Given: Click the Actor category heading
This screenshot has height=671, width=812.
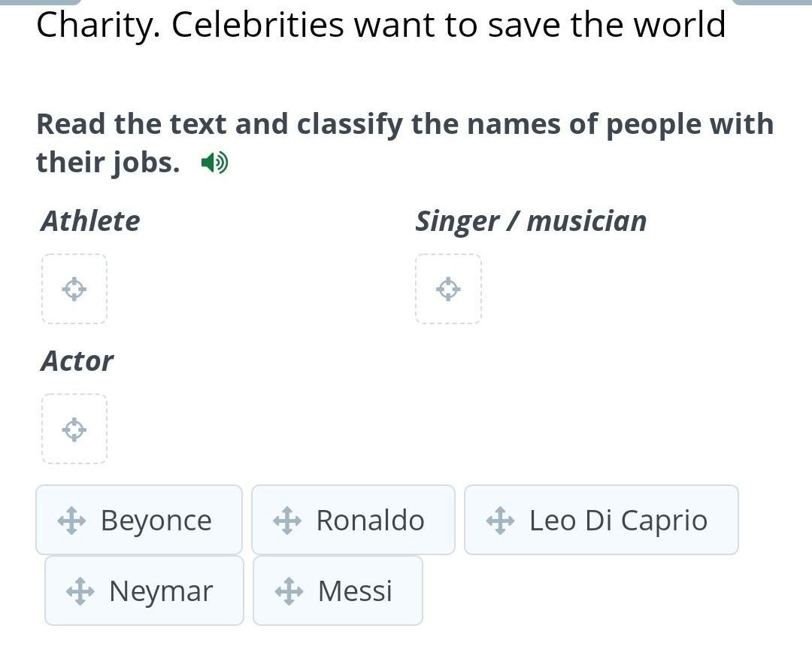Looking at the screenshot, I should (x=77, y=361).
